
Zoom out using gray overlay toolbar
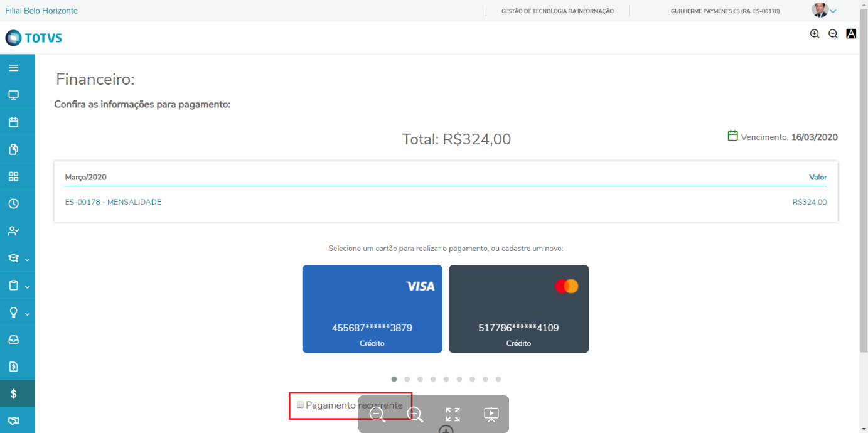click(x=378, y=414)
